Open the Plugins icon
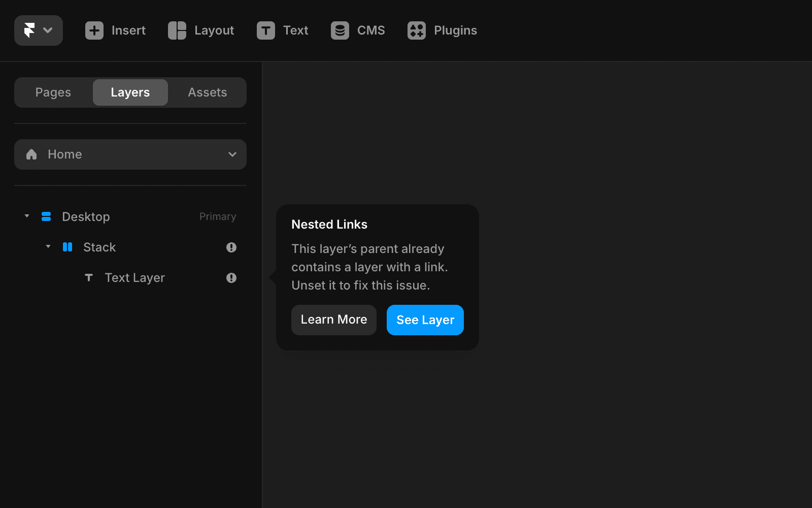Image resolution: width=812 pixels, height=508 pixels. coord(417,30)
